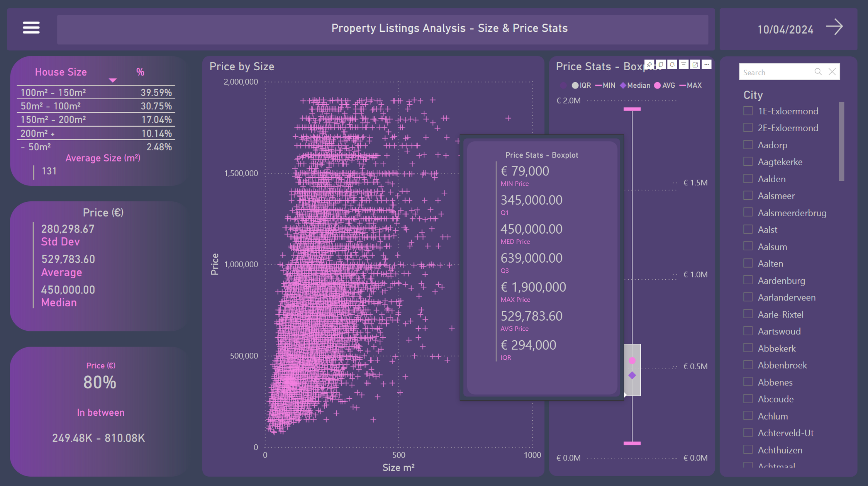Click the MAX legend marker
The height and width of the screenshot is (486, 868).
pos(682,85)
